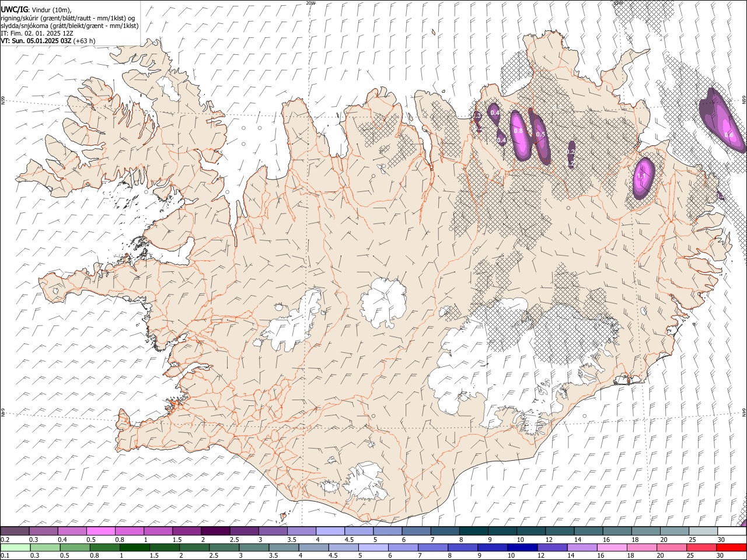This screenshot has height=560, width=747.
Task: Select the green-scale swatch labeled 0.1
Action: [x=15, y=547]
